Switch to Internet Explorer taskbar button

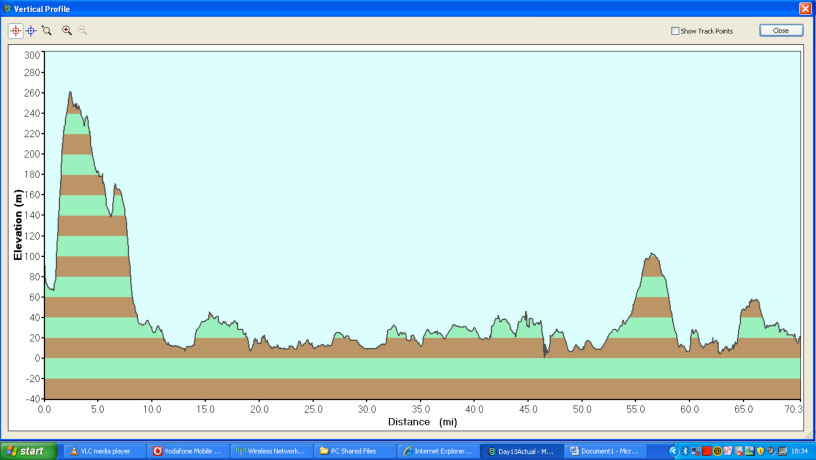pyautogui.click(x=437, y=451)
